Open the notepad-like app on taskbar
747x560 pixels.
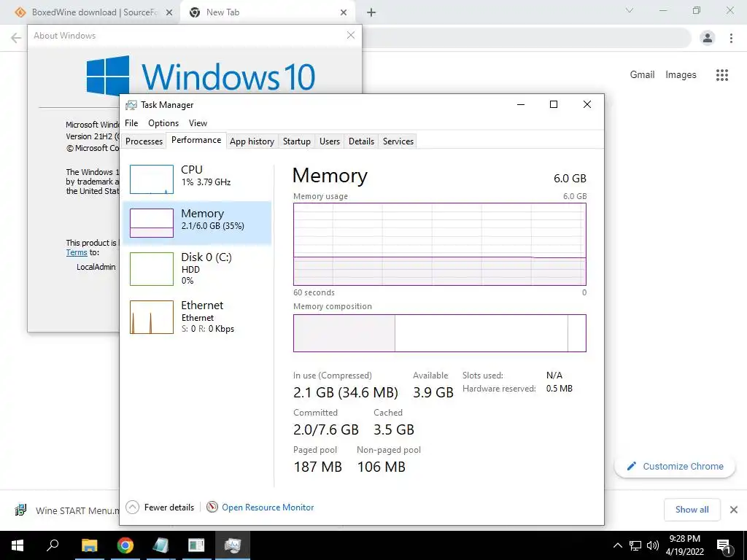(160, 545)
